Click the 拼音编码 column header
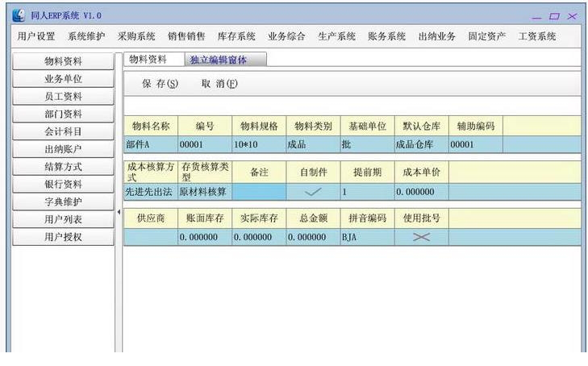The width and height of the screenshot is (588, 366). point(368,218)
